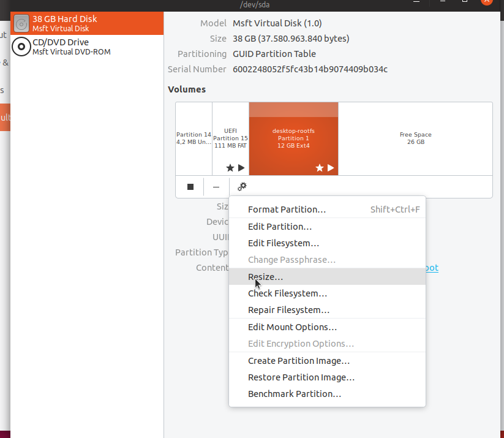Select the Msft Virtual DVD-ROM entry
Image resolution: width=504 pixels, height=438 pixels.
click(87, 47)
